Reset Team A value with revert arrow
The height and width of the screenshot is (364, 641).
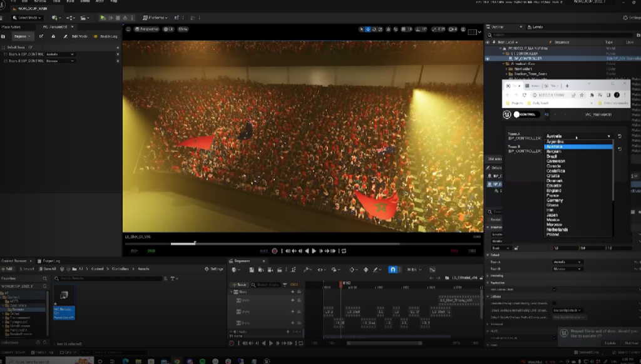tap(619, 136)
